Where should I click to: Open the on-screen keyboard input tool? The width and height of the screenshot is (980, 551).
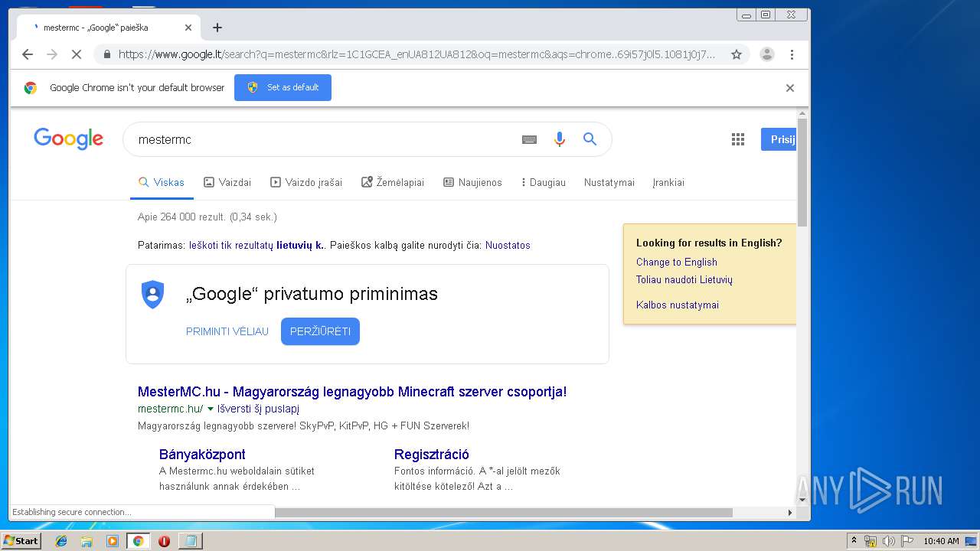[x=529, y=139]
